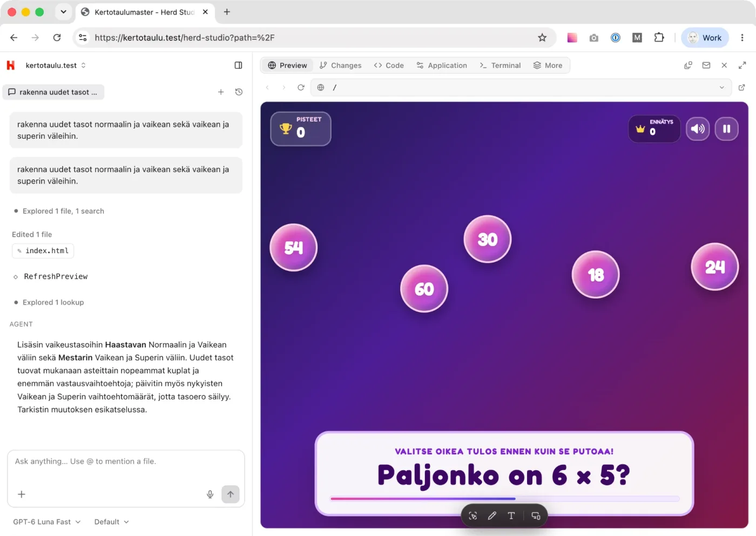The image size is (756, 536).
Task: Switch to the Preview tab
Action: [287, 65]
